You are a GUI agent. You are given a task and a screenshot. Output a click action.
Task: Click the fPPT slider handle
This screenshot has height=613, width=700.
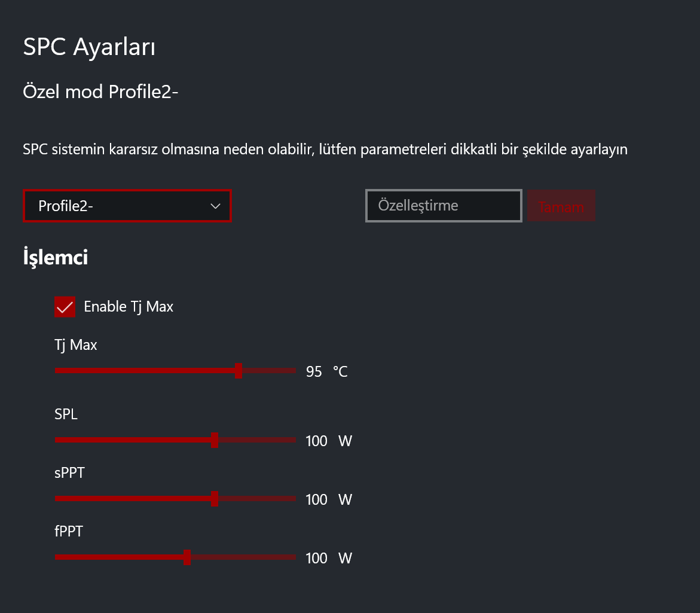point(187,557)
